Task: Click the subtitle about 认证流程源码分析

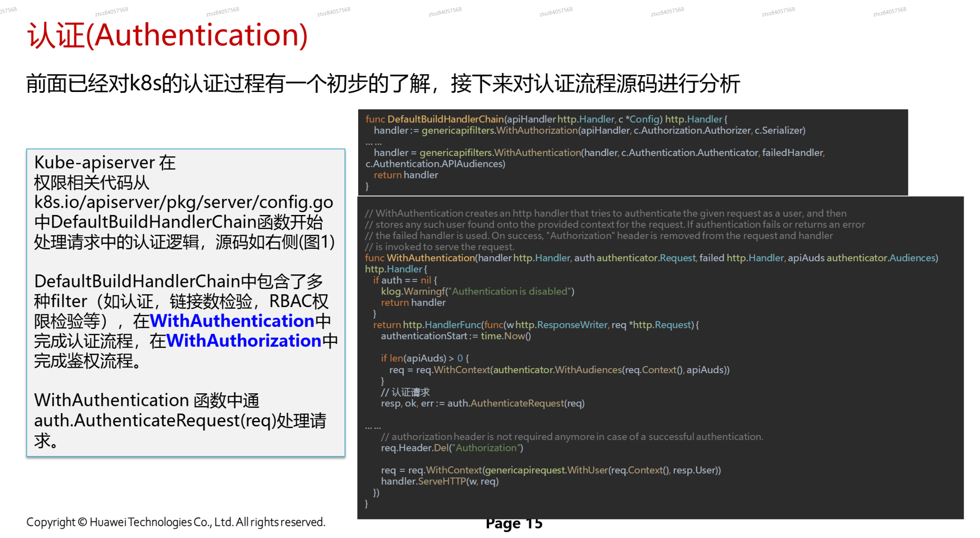Action: click(x=384, y=83)
